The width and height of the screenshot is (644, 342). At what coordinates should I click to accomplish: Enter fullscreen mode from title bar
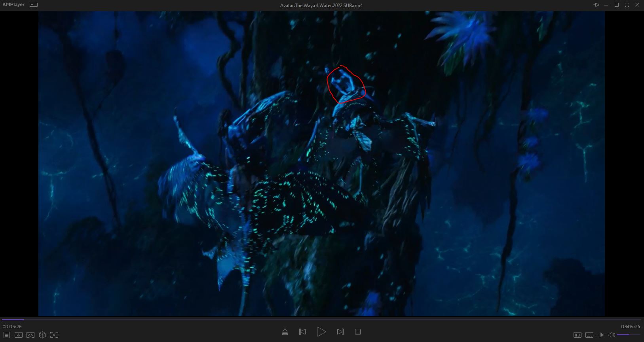click(x=627, y=5)
